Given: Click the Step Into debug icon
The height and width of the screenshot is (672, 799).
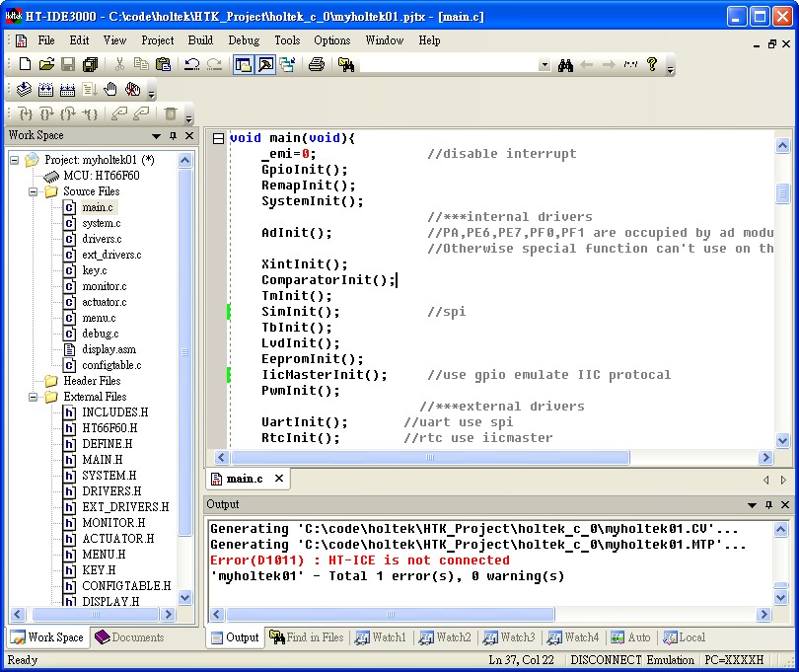Looking at the screenshot, I should pyautogui.click(x=25, y=113).
